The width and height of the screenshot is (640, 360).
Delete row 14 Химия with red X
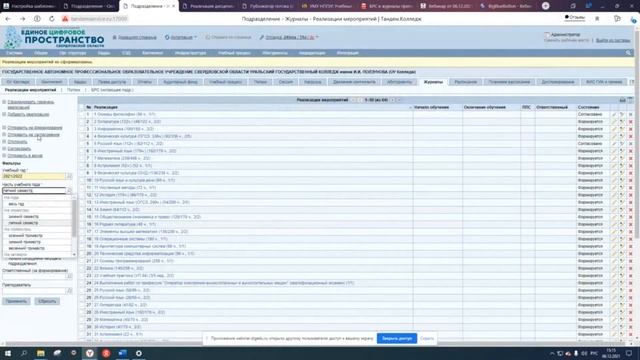630,210
